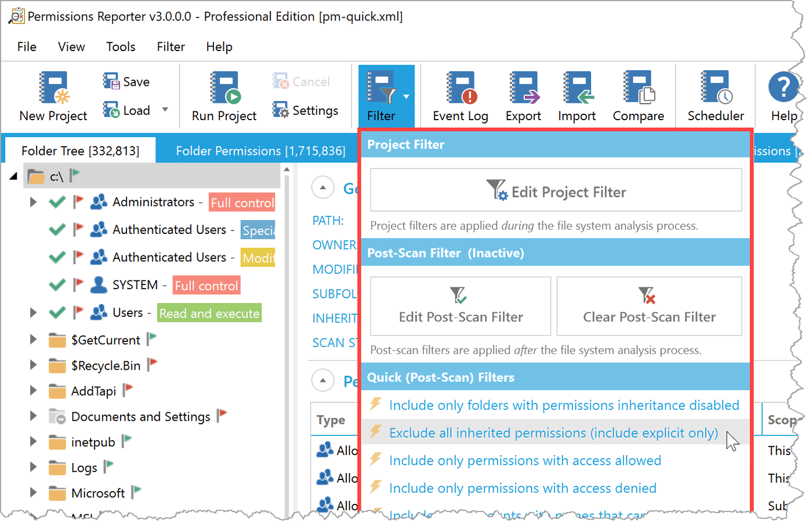Click the green flag beside inetpub
The height and width of the screenshot is (530, 812).
[x=127, y=441]
